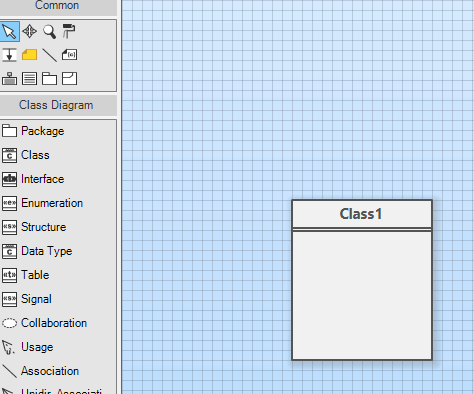Pick the Association relationship tool
This screenshot has width=474, height=394.
(58, 371)
